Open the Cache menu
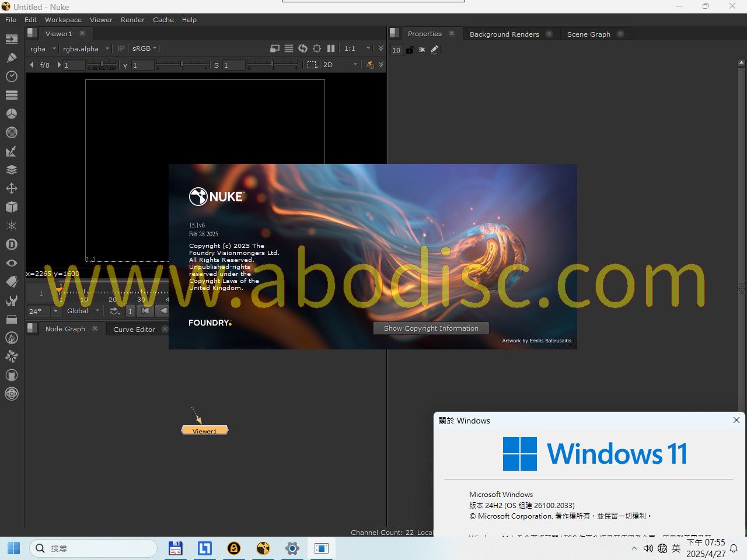The width and height of the screenshot is (747, 560). [163, 19]
